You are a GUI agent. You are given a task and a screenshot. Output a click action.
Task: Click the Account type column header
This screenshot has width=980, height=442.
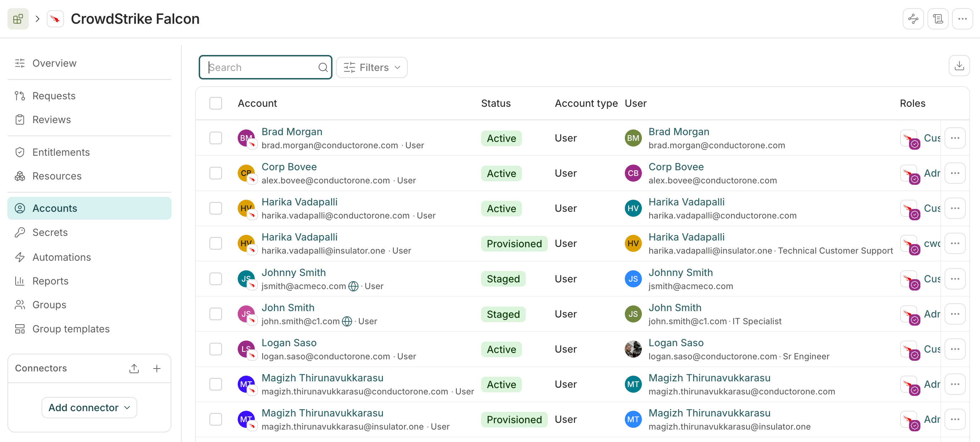click(x=586, y=103)
